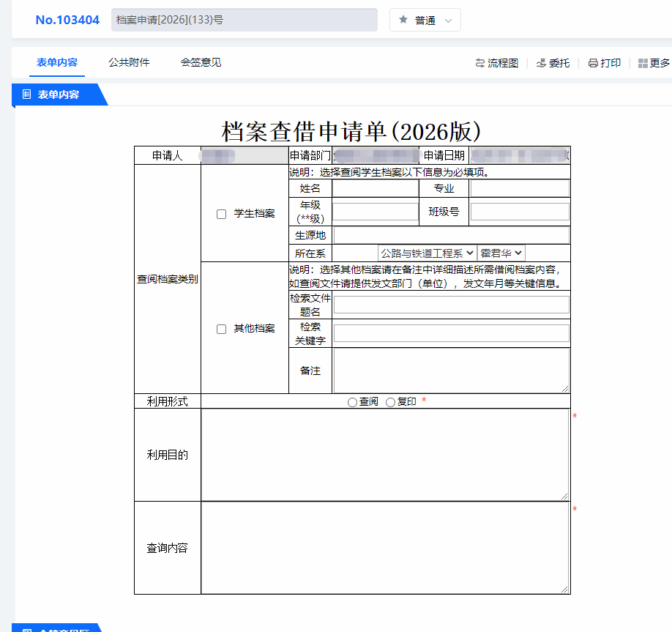Click the 档案查借申请单(2026版) heading

351,131
